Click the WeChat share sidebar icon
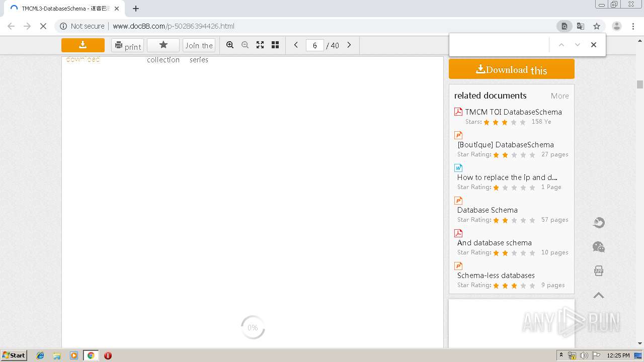Image resolution: width=644 pixels, height=362 pixels. coord(599,247)
